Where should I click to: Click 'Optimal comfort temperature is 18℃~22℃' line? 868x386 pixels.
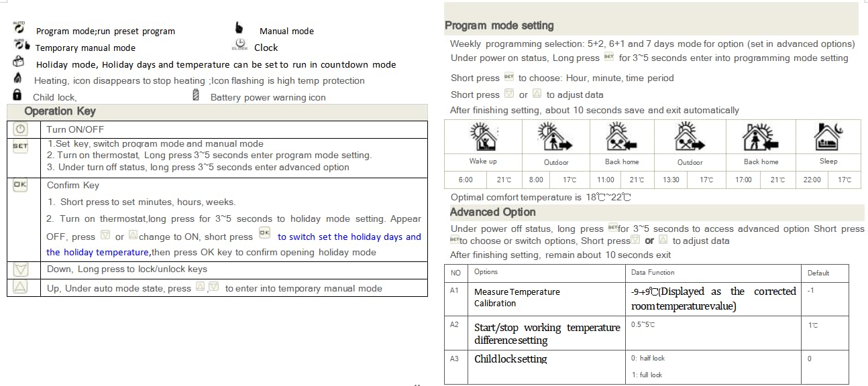coord(541,197)
